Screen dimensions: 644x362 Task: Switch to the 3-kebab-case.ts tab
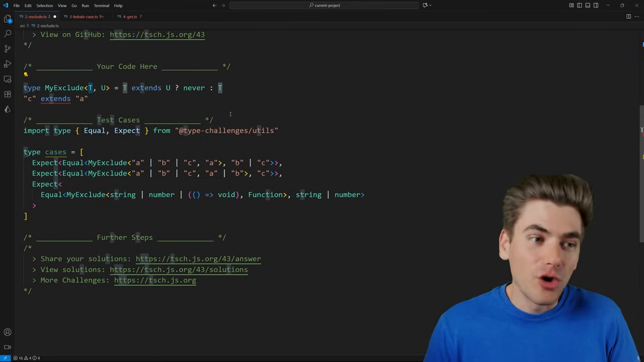(84, 17)
